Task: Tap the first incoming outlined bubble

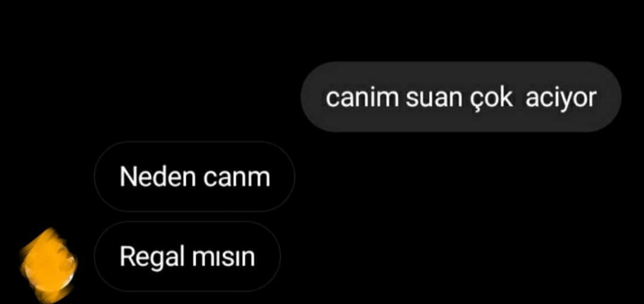Action: [194, 176]
